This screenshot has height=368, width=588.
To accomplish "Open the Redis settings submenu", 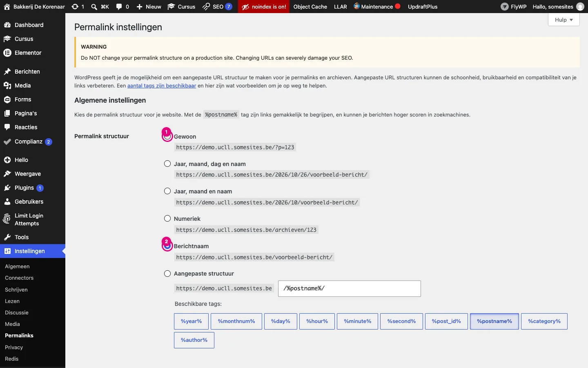I will [12, 359].
